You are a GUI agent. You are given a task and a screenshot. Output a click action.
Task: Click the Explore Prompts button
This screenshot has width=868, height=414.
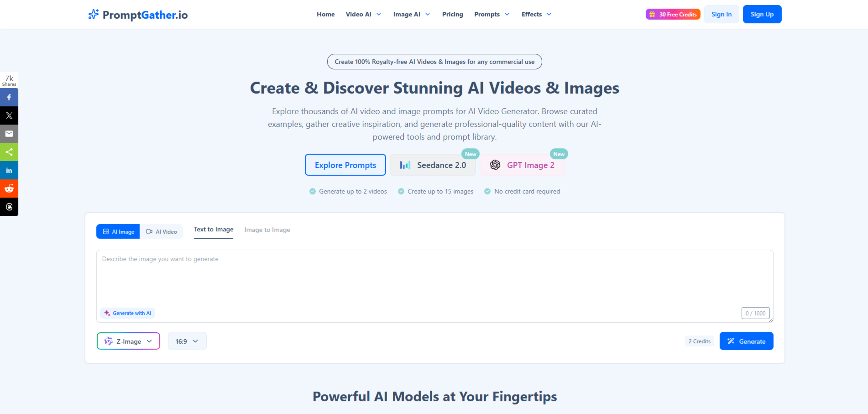click(345, 165)
